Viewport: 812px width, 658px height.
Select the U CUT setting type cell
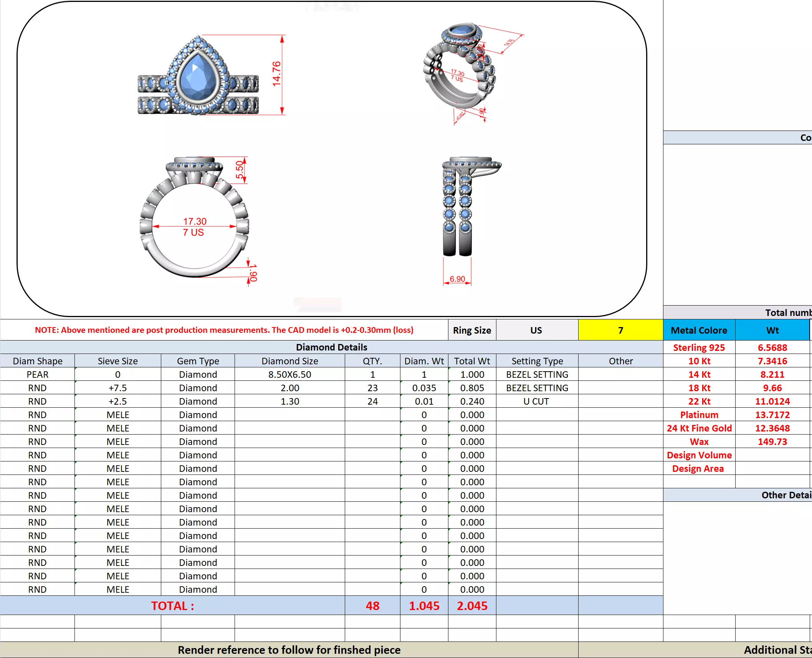536,401
